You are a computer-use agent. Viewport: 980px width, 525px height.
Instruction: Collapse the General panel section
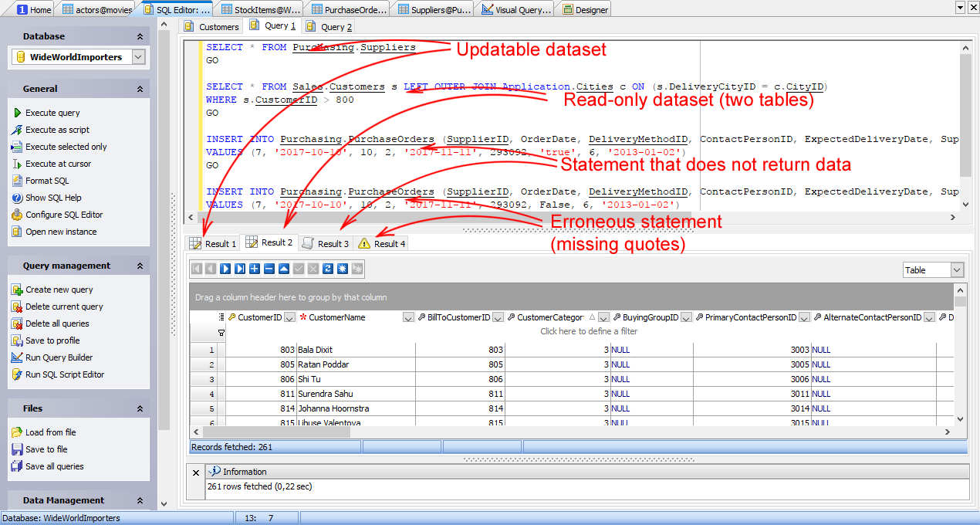[140, 89]
